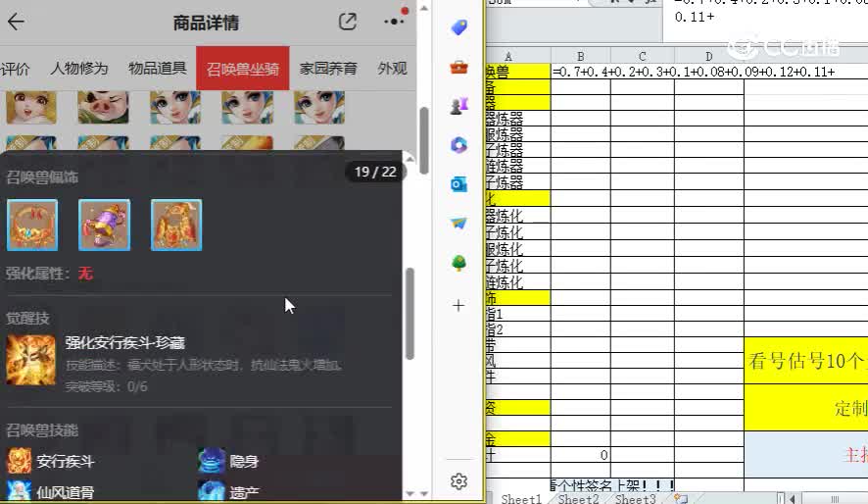Add a sidebar app with plus icon
The image size is (868, 504).
[x=458, y=305]
